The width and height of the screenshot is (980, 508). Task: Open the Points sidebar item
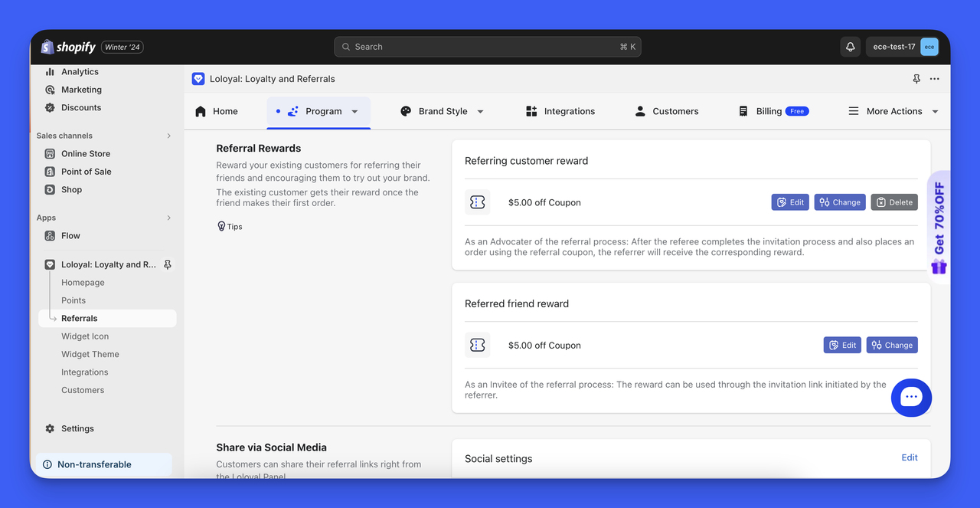[x=73, y=300]
